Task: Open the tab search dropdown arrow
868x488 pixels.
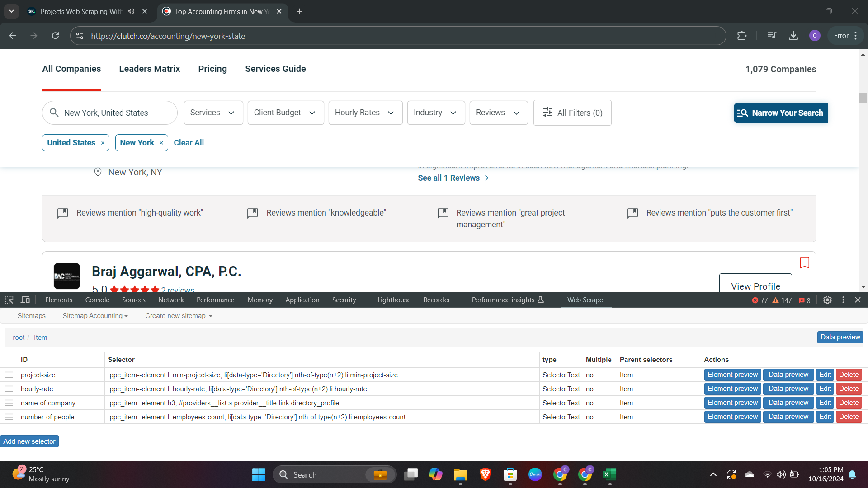Action: 11,11
